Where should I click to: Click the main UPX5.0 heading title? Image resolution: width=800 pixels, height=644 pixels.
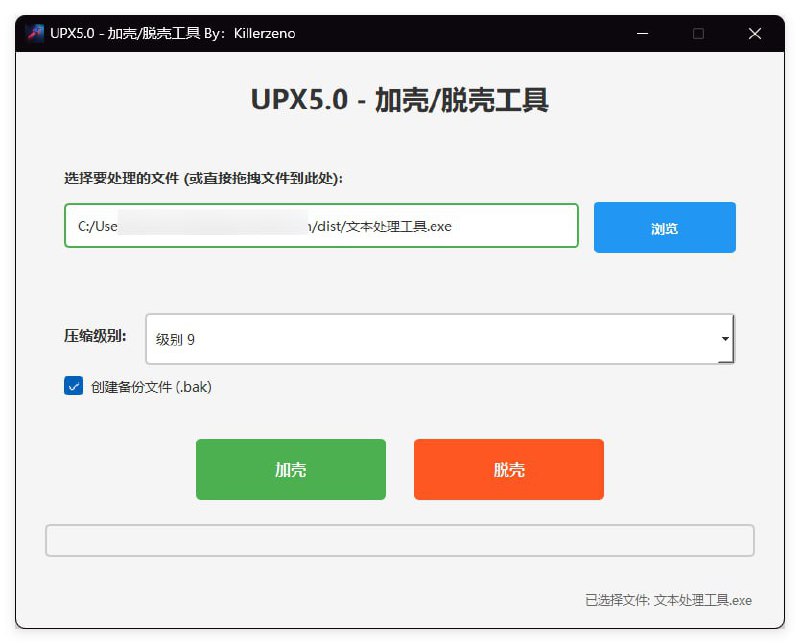point(400,101)
